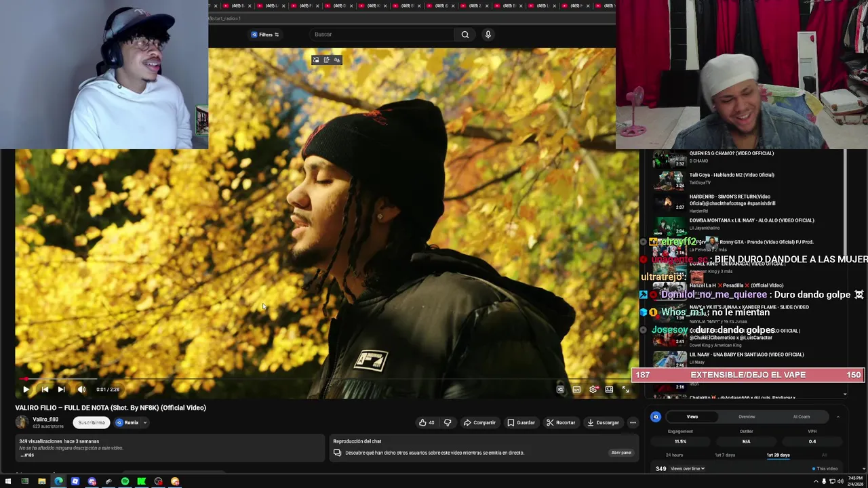This screenshot has height=488, width=868.
Task: Expand the Remix dropdown arrow
Action: click(x=144, y=422)
